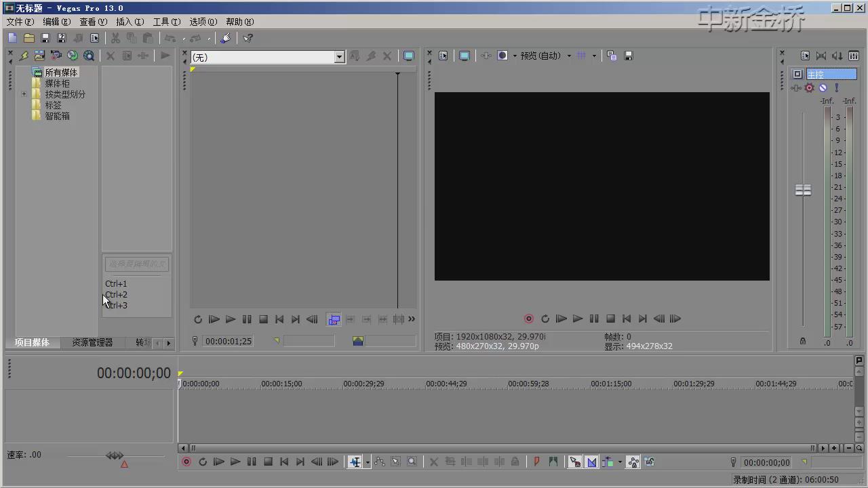The width and height of the screenshot is (868, 488).
Task: Toggle Solo exclamation icon on master bus
Action: [x=836, y=87]
